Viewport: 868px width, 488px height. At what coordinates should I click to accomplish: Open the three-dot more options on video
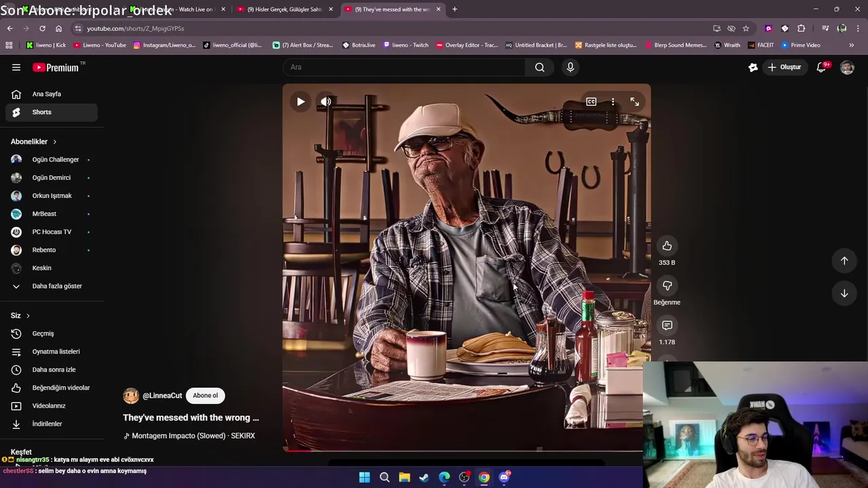click(613, 102)
